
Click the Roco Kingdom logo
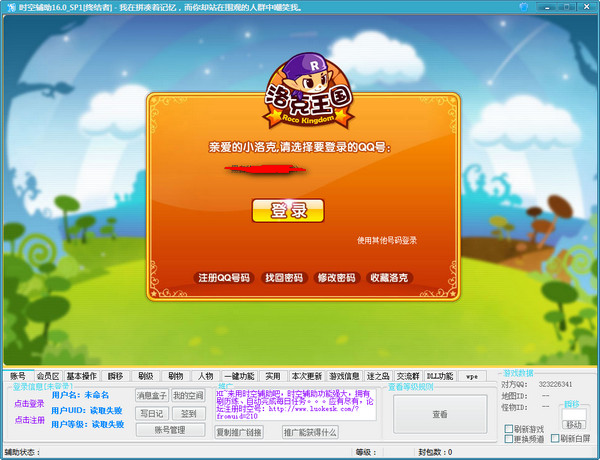[x=308, y=90]
